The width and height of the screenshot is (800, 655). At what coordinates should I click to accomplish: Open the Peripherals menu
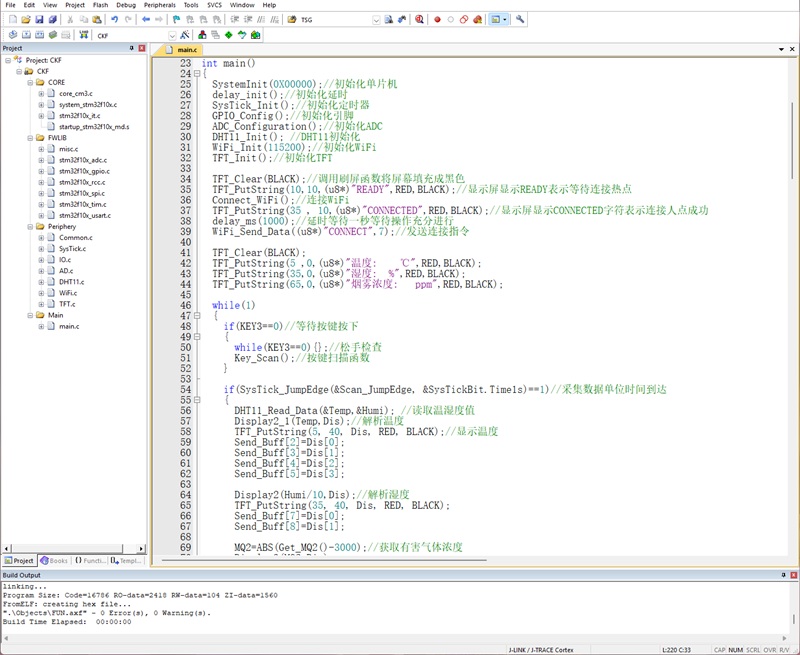tap(160, 5)
